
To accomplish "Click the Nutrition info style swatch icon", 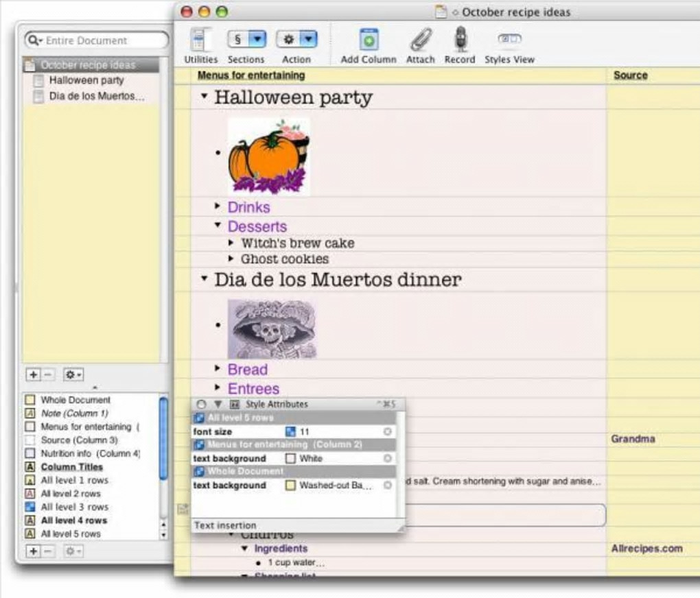I will [30, 453].
